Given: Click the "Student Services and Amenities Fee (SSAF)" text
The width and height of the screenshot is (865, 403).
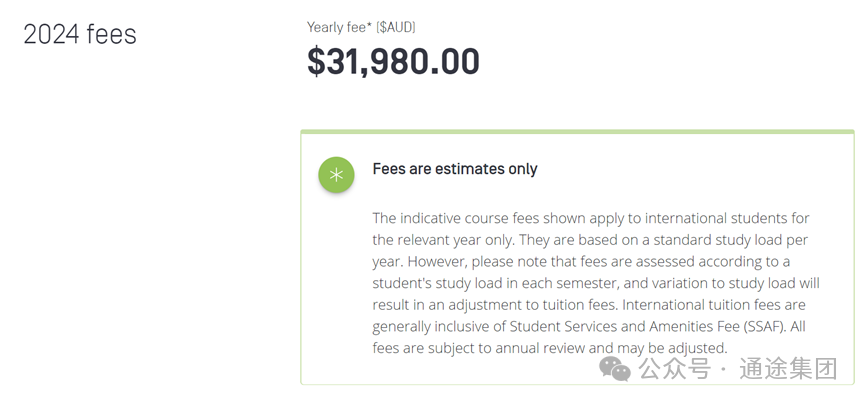Looking at the screenshot, I should tap(647, 326).
